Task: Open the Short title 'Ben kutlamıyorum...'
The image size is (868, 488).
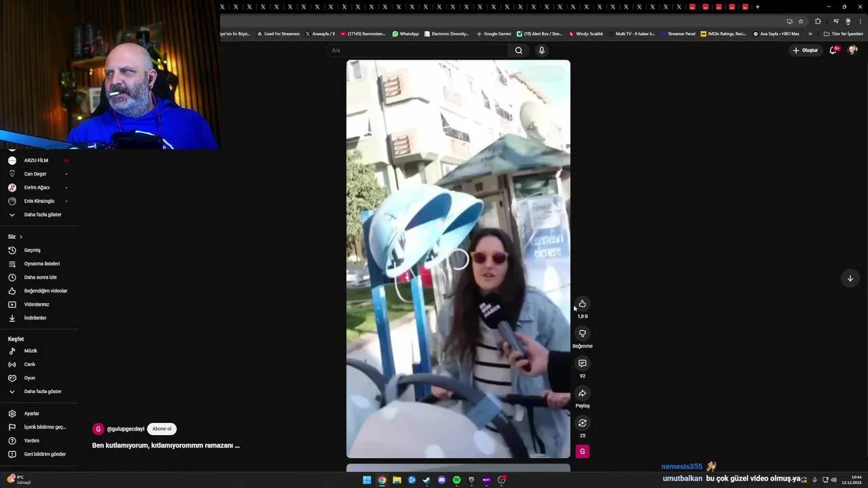Action: (x=165, y=445)
